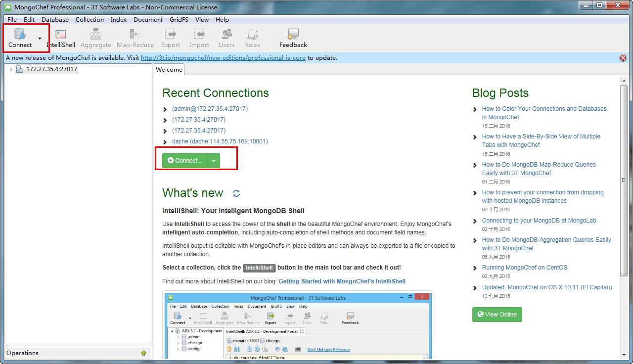633x364 pixels.
Task: Open the professional-is-core update link
Action: (223, 58)
